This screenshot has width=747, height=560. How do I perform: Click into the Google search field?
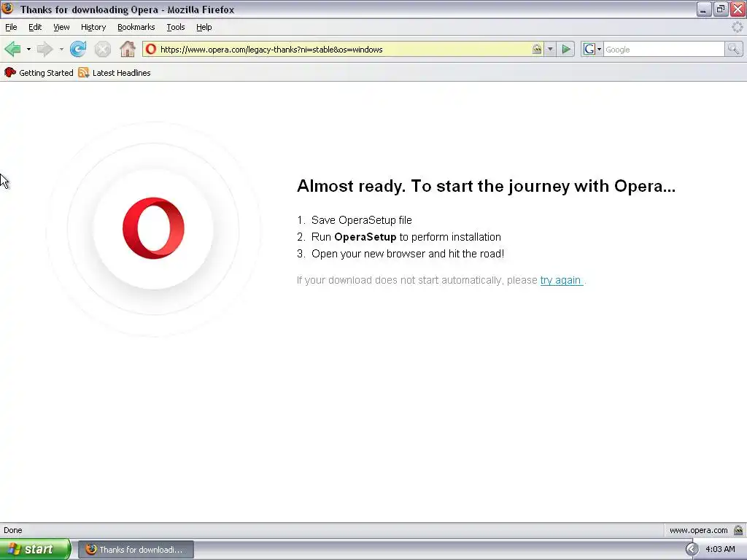point(664,49)
